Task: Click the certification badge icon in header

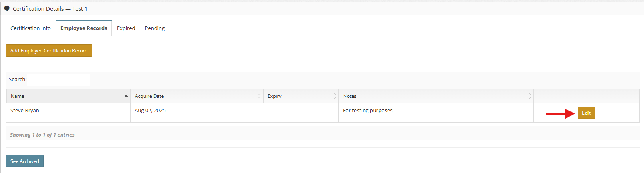Action: [x=7, y=8]
